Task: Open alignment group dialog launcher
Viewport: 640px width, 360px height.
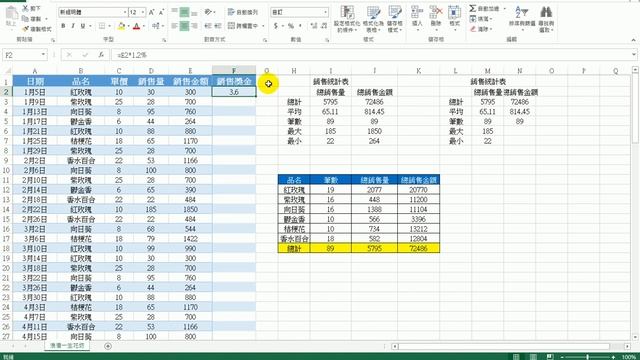Action: pos(265,40)
